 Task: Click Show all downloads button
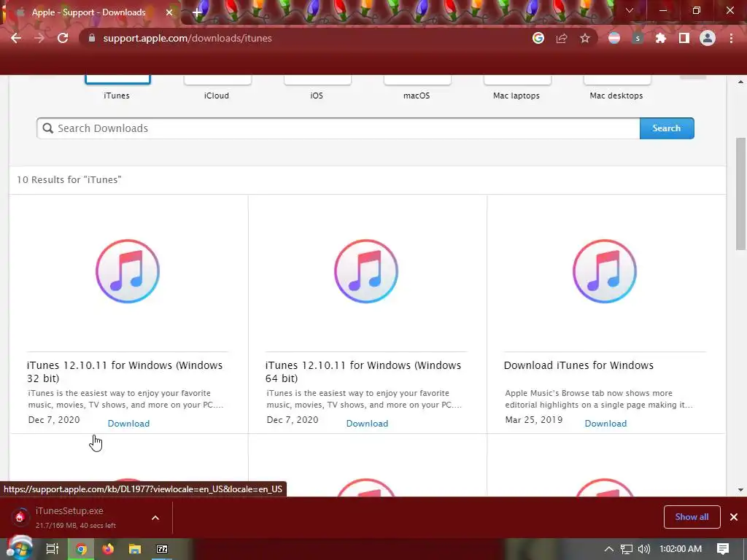(692, 517)
